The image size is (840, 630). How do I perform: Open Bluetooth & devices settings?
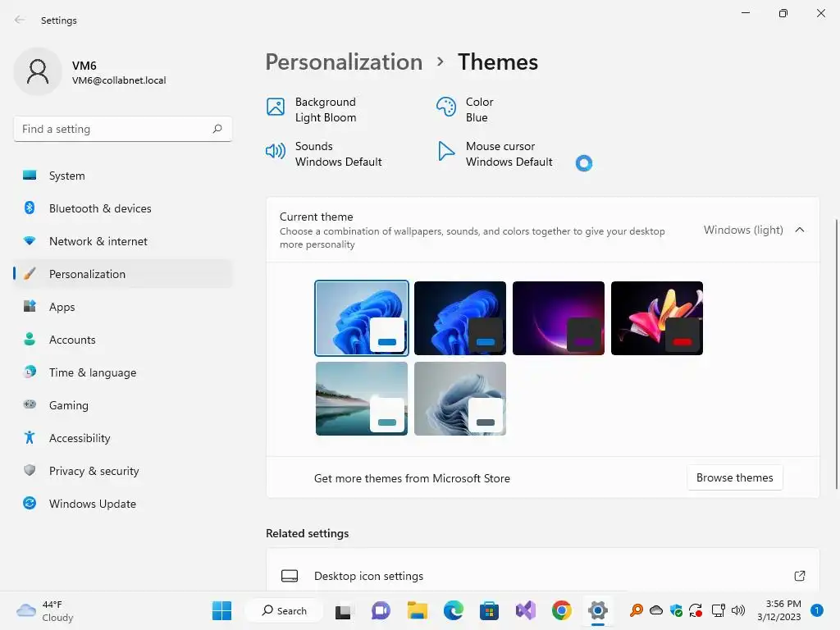click(123, 208)
